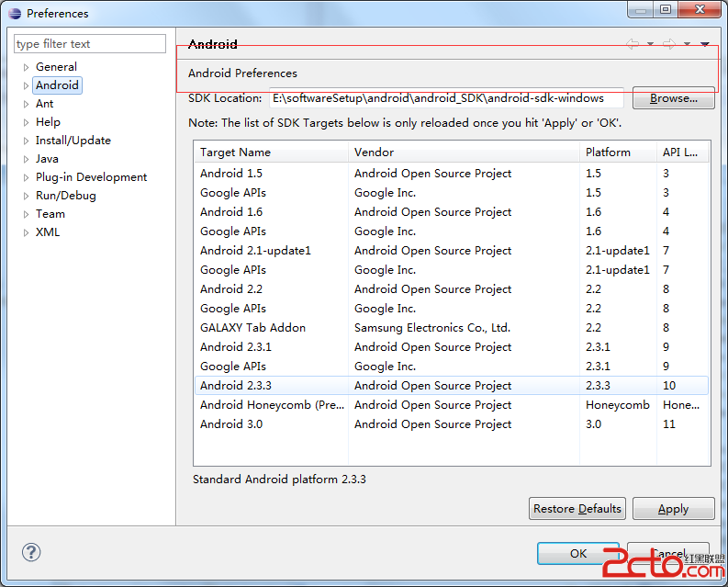
Task: Click the OK button
Action: [x=578, y=553]
